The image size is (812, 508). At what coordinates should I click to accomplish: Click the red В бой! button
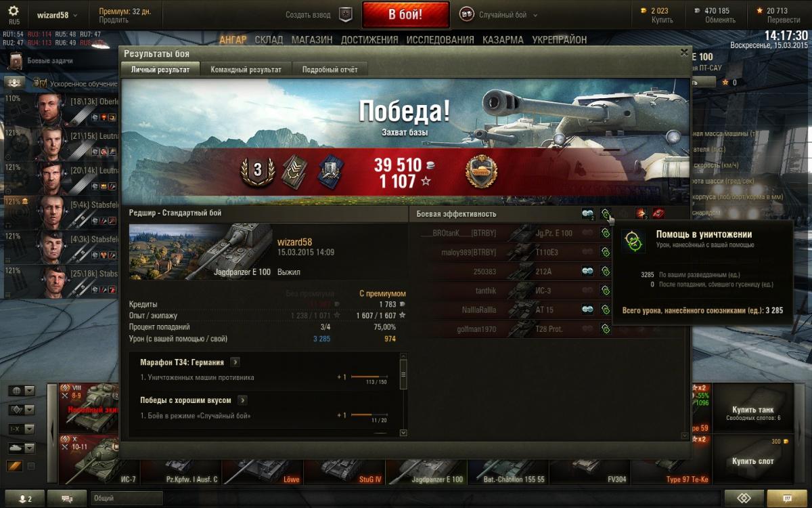click(405, 14)
